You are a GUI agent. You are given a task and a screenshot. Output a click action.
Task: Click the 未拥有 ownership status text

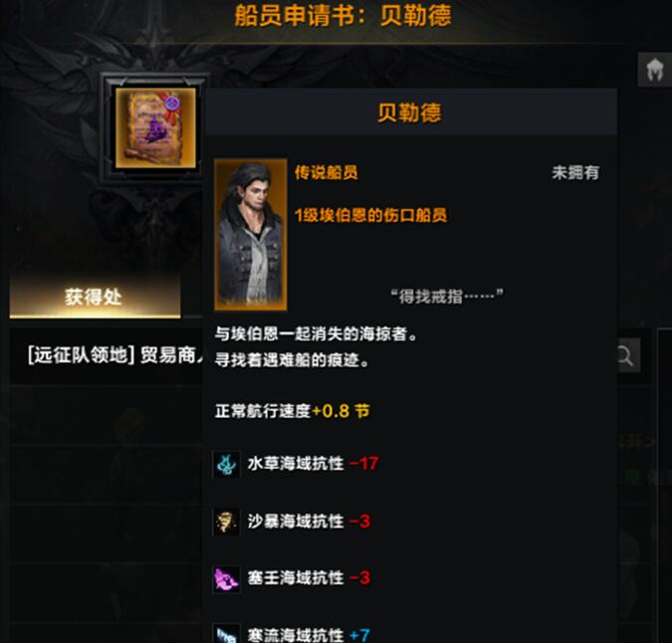575,172
